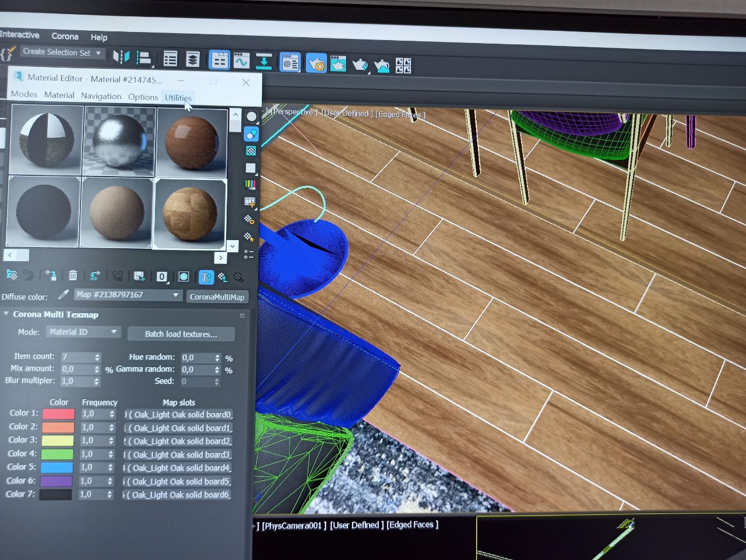
Task: Open the Schematic View icon with download arrow
Action: point(263,61)
